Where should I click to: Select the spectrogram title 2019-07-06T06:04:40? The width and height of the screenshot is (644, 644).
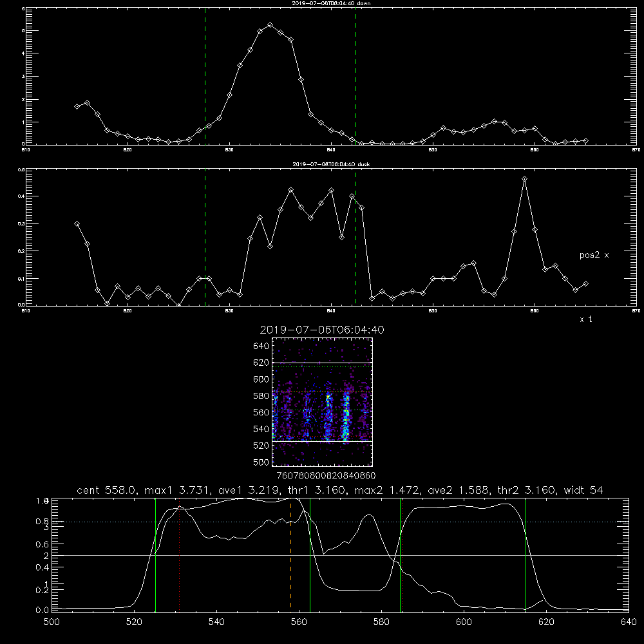[x=322, y=330]
